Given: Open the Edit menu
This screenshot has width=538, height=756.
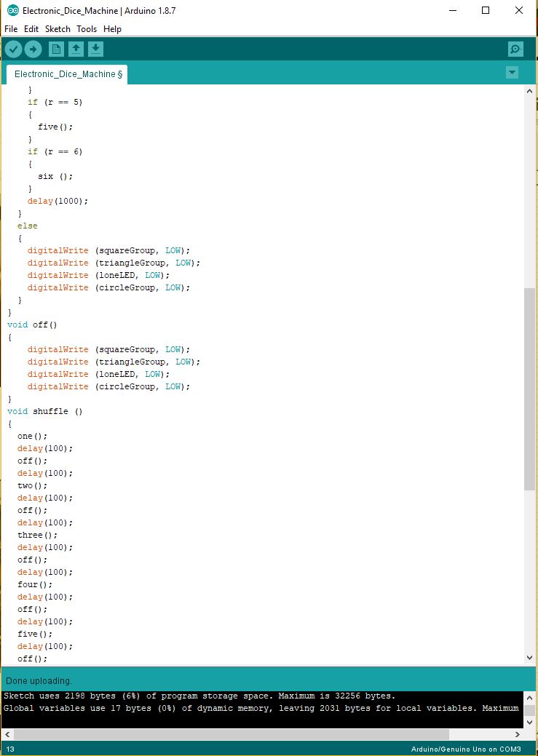Looking at the screenshot, I should (31, 29).
